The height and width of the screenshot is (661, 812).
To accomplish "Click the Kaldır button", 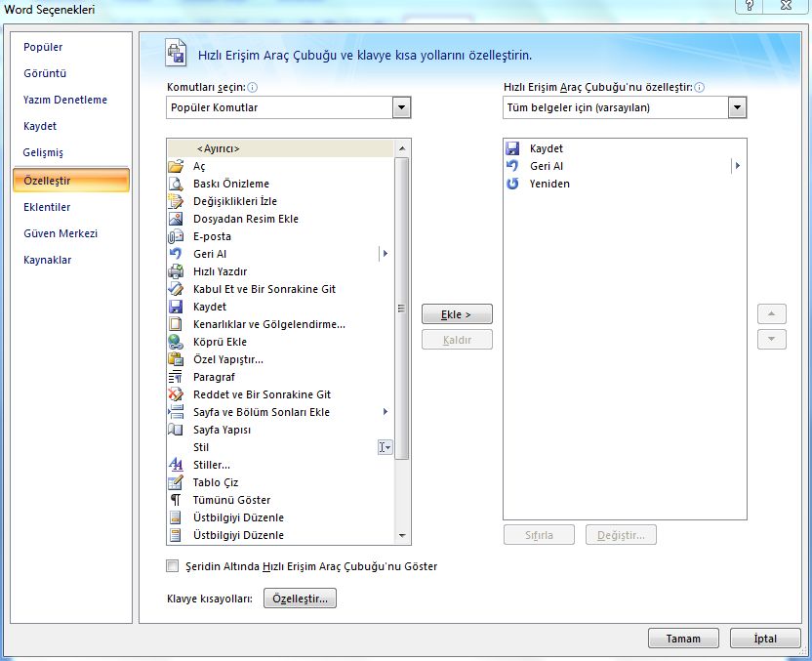I will [457, 340].
